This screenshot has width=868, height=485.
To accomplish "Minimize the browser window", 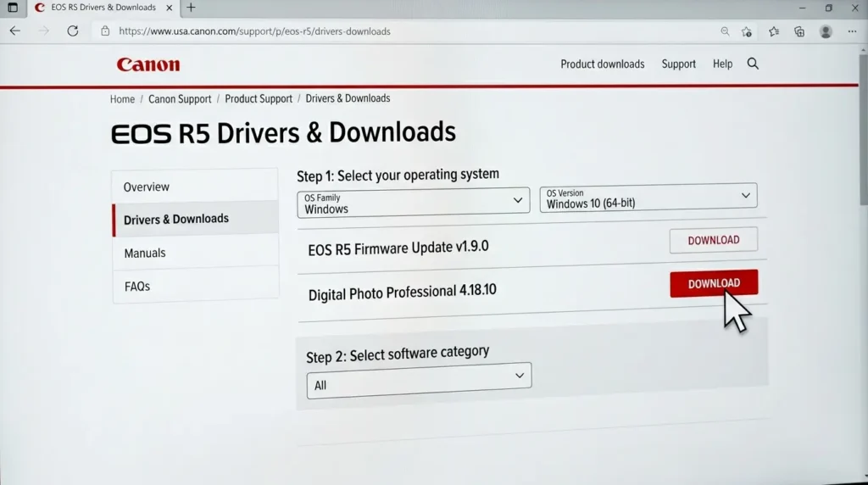I will click(x=802, y=8).
